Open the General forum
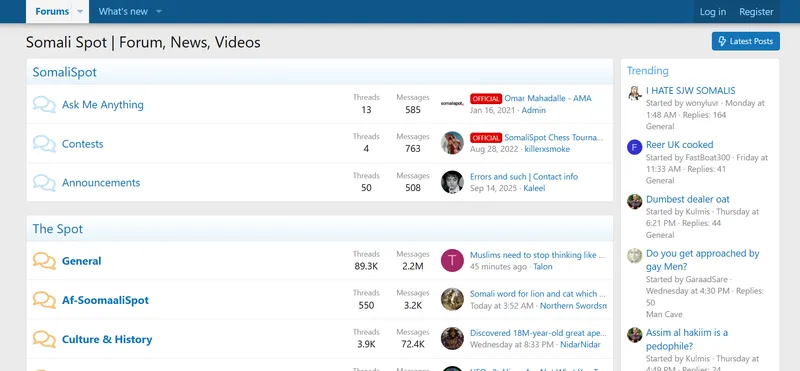Image resolution: width=800 pixels, height=371 pixels. [82, 261]
